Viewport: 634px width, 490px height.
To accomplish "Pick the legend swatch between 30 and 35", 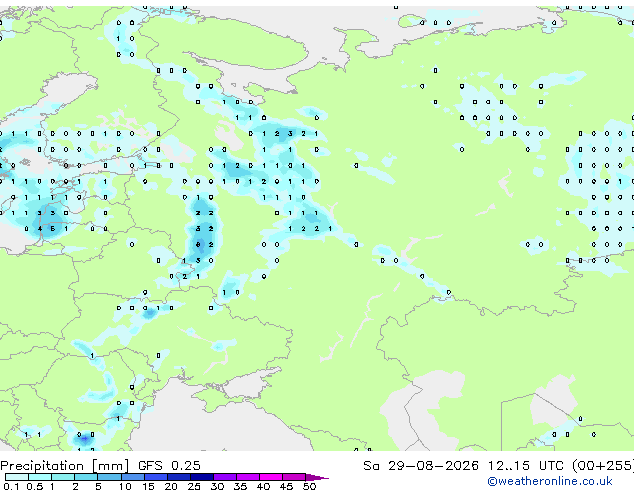I will [x=225, y=477].
